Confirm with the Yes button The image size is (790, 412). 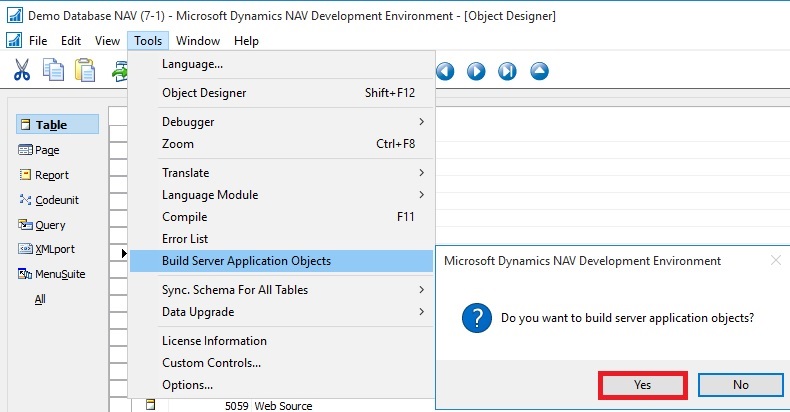(x=642, y=385)
